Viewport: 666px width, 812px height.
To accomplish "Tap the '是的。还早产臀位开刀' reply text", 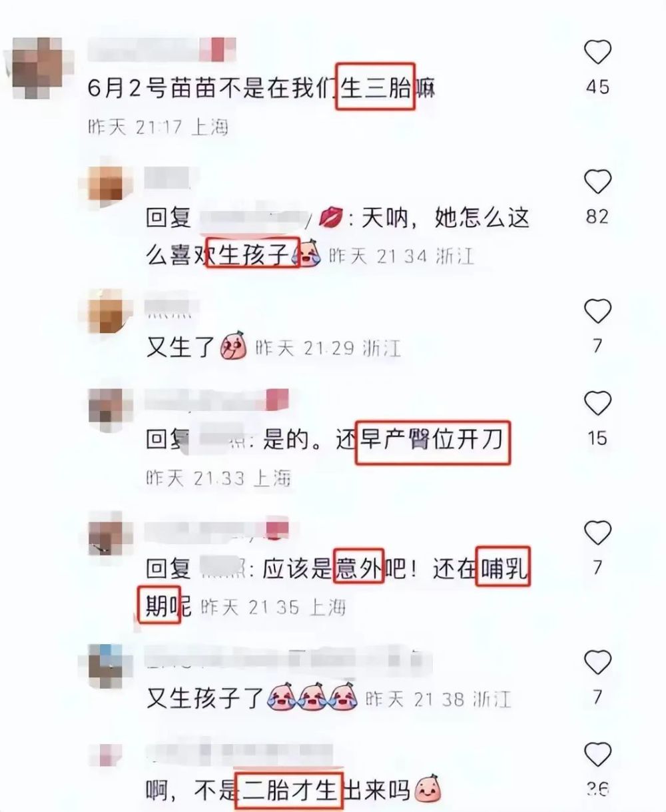I will 383,440.
